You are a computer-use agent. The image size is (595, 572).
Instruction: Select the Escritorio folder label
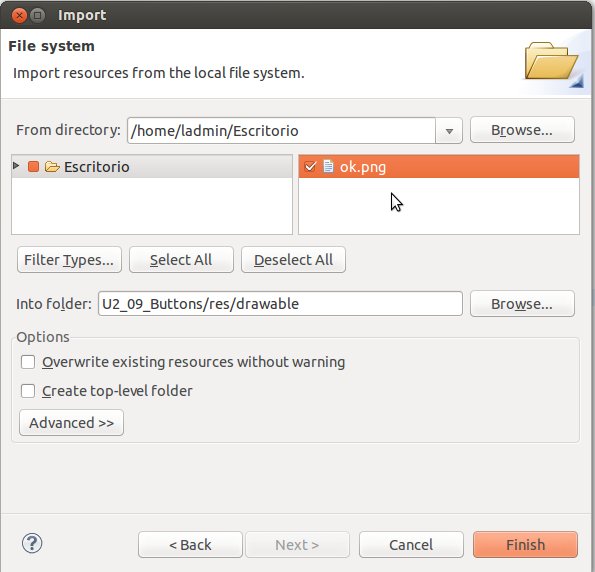point(96,167)
